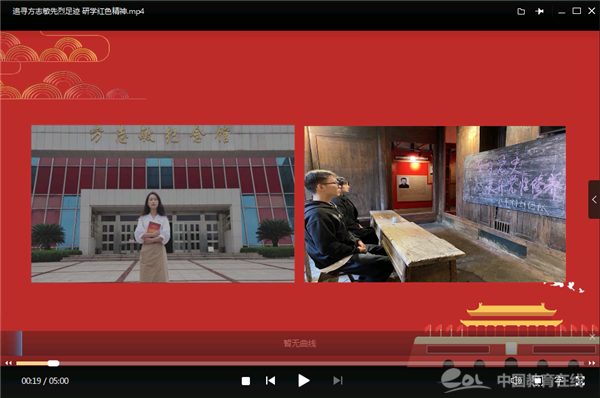The image size is (600, 398).
Task: Minimize the video player window
Action: pyautogui.click(x=561, y=12)
